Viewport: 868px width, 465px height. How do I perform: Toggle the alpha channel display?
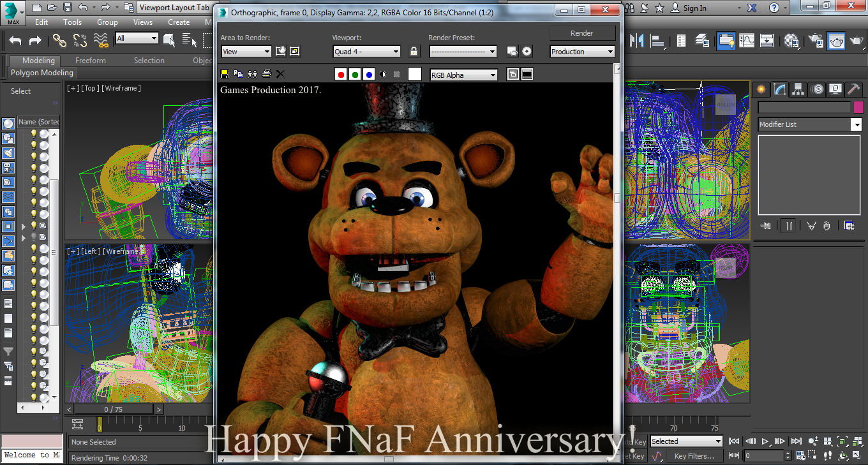coord(383,74)
